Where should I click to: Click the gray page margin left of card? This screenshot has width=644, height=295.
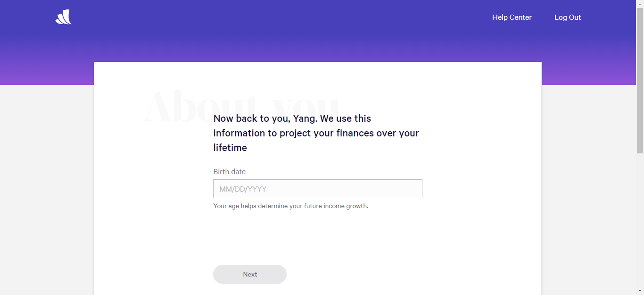[47, 189]
